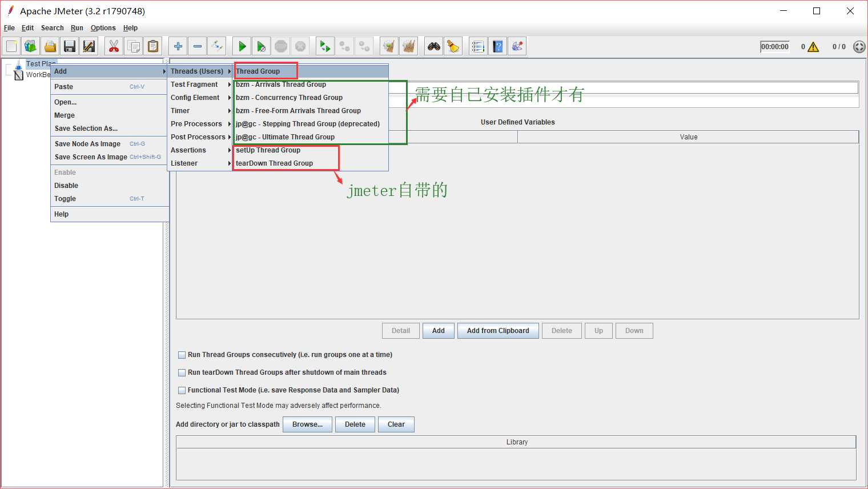Screen dimensions: 868x489
Task: Click the Save As pencil-disk icon
Action: [x=89, y=46]
